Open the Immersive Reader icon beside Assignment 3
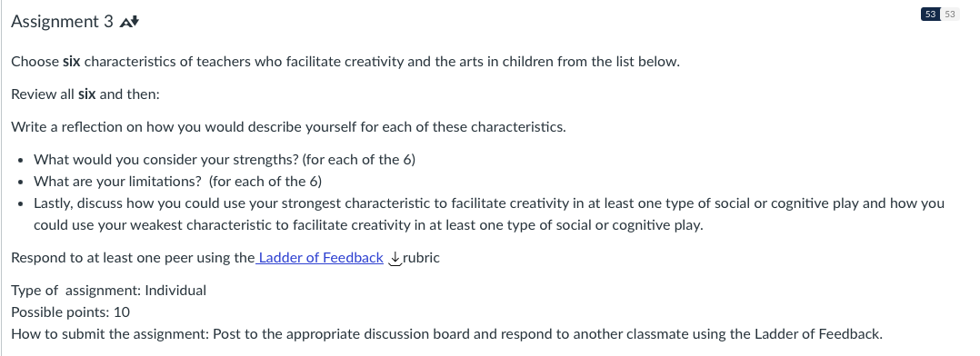 pos(129,22)
